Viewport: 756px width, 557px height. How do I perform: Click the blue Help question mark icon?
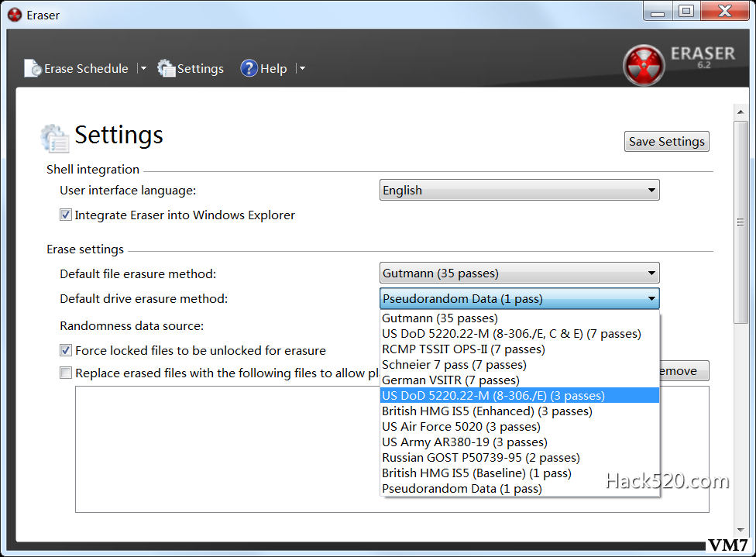pos(249,68)
